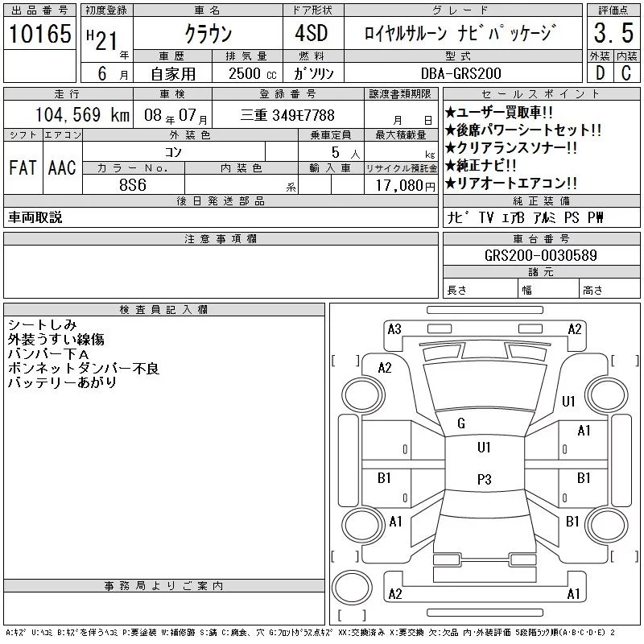Select chassis number GRS200-0030589
Viewport: 644px width, 644px height.
(x=540, y=255)
